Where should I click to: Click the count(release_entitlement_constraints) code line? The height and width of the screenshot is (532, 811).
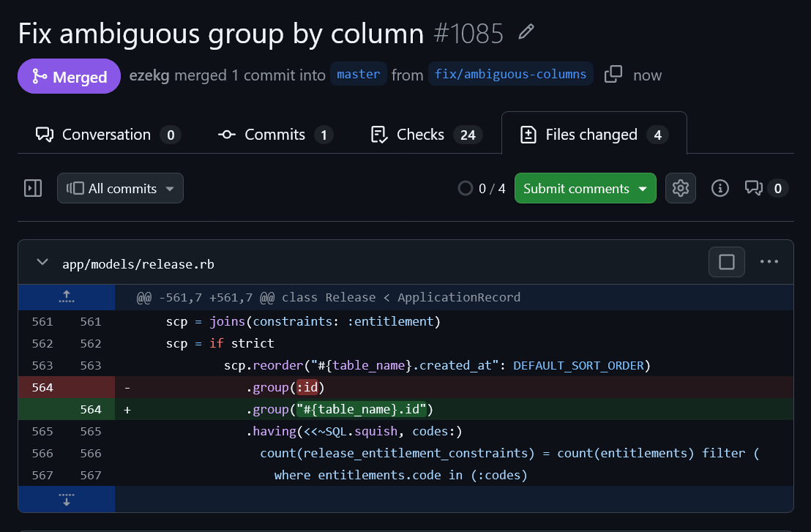pyautogui.click(x=454, y=454)
